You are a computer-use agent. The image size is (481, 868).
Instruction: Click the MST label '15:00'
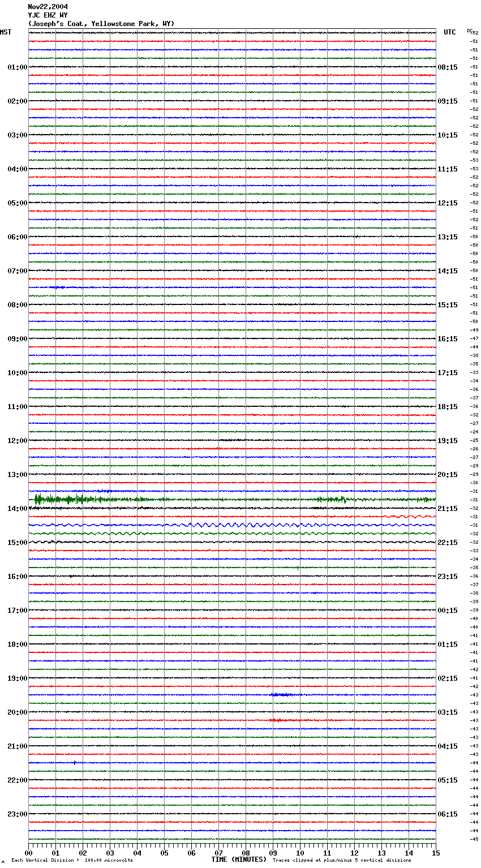pos(18,543)
